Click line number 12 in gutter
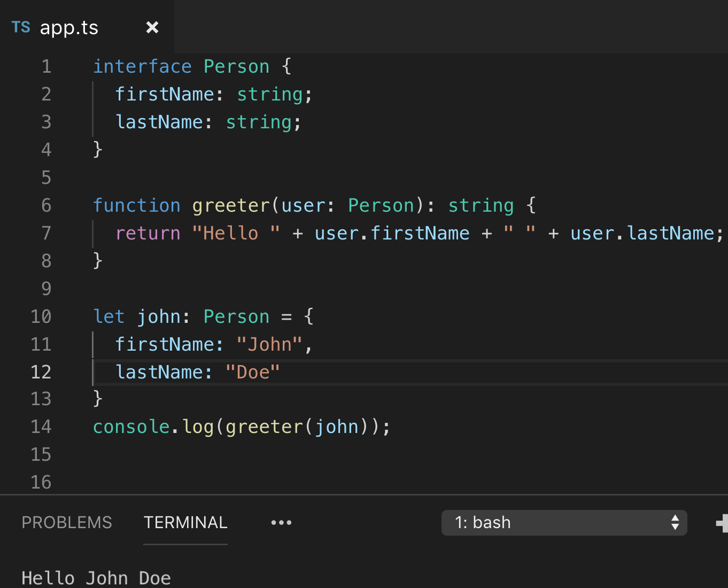This screenshot has height=588, width=728. click(41, 372)
